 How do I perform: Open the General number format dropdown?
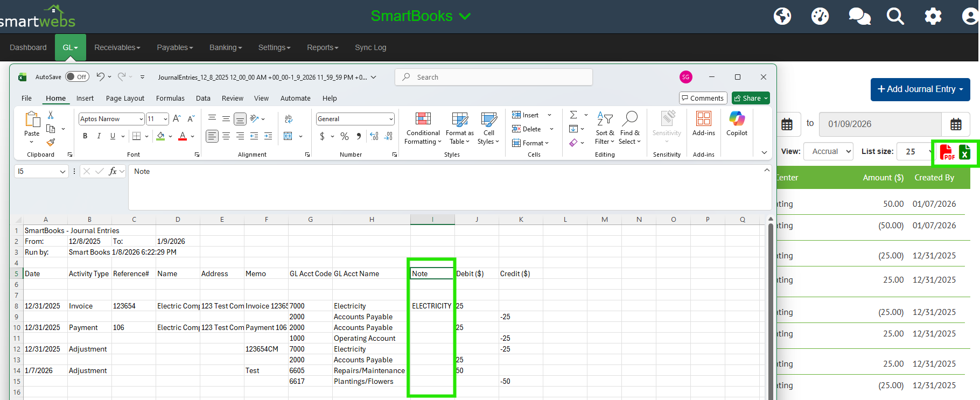[391, 119]
